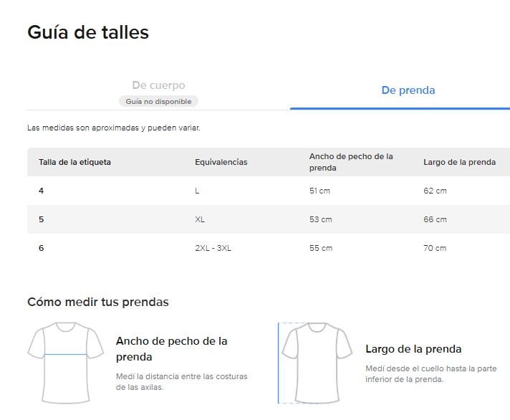Click the Guía no disponible badge

click(158, 102)
